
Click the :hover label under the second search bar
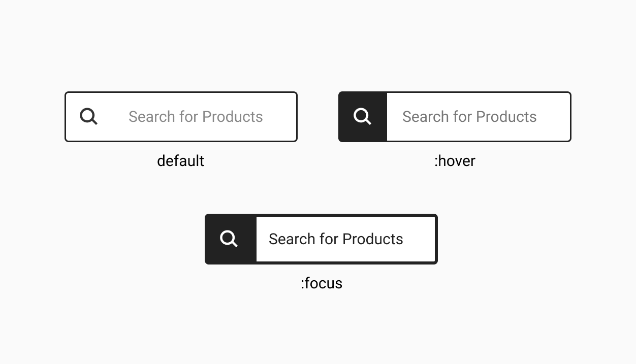[x=455, y=161]
